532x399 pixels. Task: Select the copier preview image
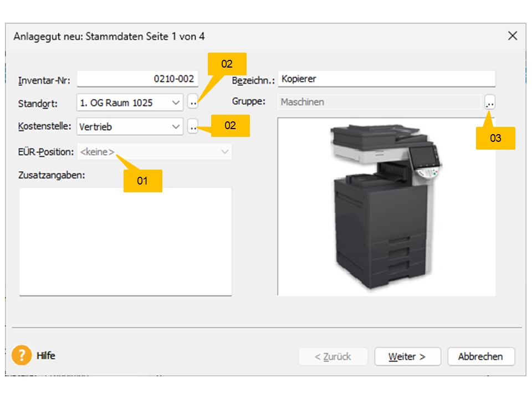tap(386, 207)
